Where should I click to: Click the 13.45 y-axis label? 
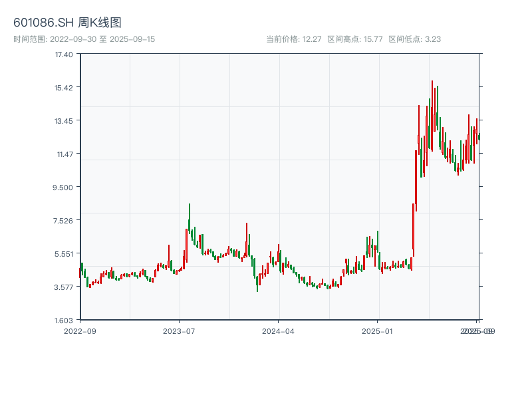click(x=64, y=121)
